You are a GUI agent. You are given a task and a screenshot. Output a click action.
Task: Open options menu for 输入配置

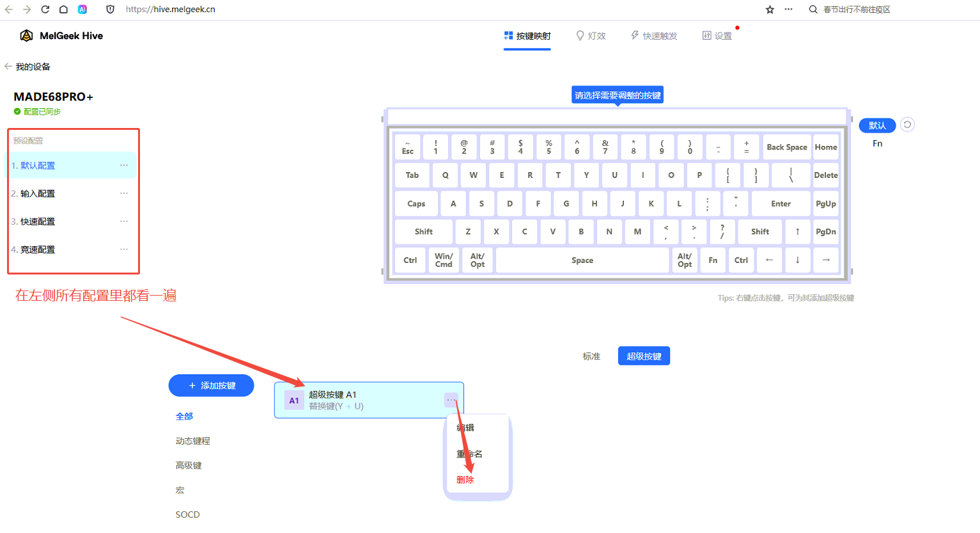tap(124, 193)
